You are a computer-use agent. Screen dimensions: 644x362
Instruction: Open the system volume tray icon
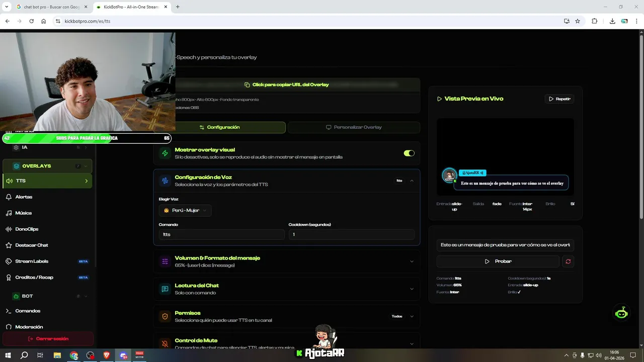(599, 355)
